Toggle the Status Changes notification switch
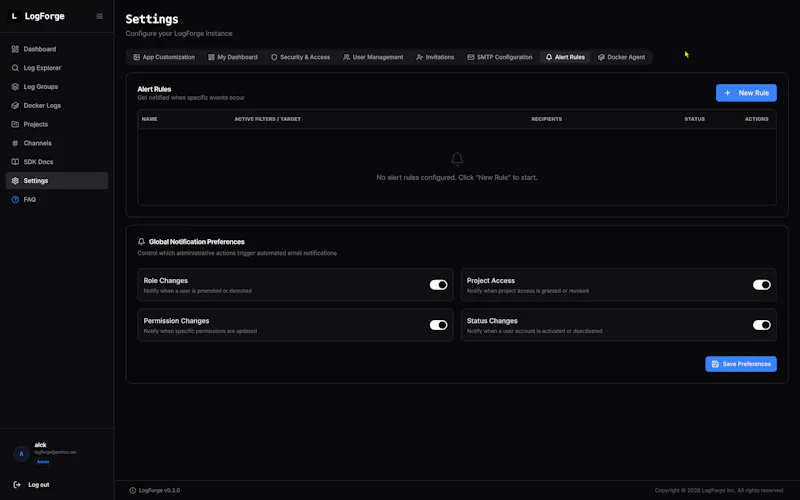Image resolution: width=800 pixels, height=500 pixels. coord(762,325)
